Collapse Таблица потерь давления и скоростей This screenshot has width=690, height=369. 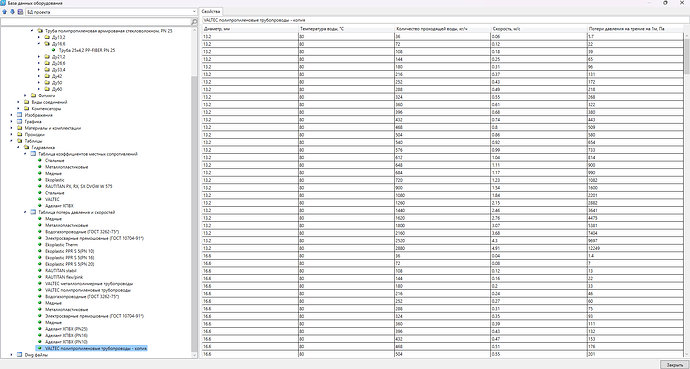click(26, 212)
